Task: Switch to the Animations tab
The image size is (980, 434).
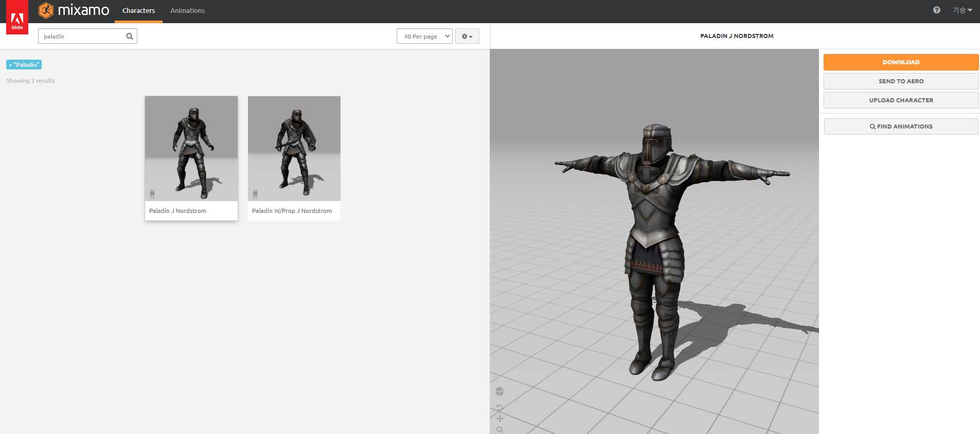Action: (187, 11)
